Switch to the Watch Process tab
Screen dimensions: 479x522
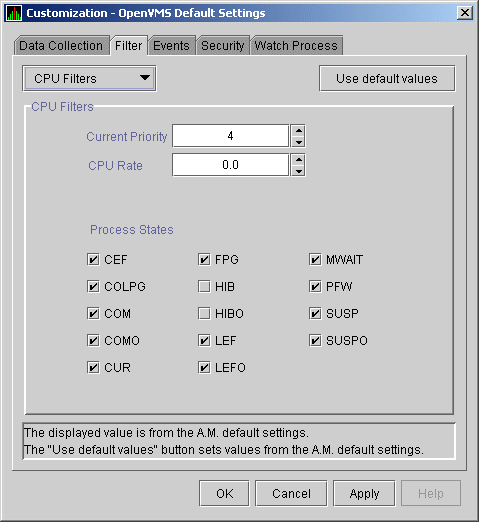pyautogui.click(x=296, y=46)
